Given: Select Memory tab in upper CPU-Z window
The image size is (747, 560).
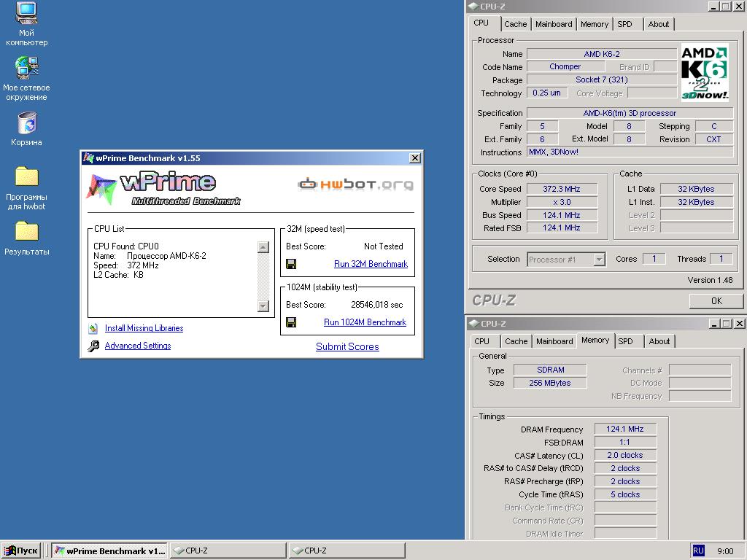Looking at the screenshot, I should tap(594, 24).
